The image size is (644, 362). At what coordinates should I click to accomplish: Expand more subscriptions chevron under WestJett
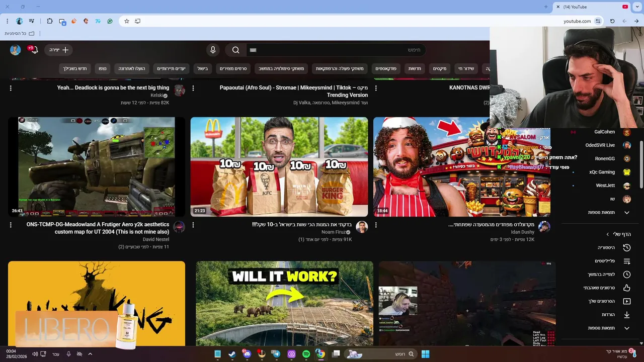(627, 213)
